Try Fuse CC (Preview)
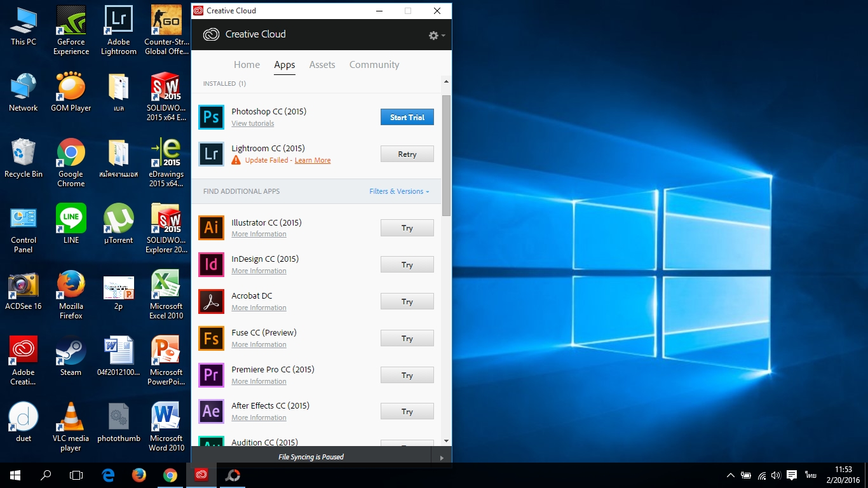 click(407, 338)
